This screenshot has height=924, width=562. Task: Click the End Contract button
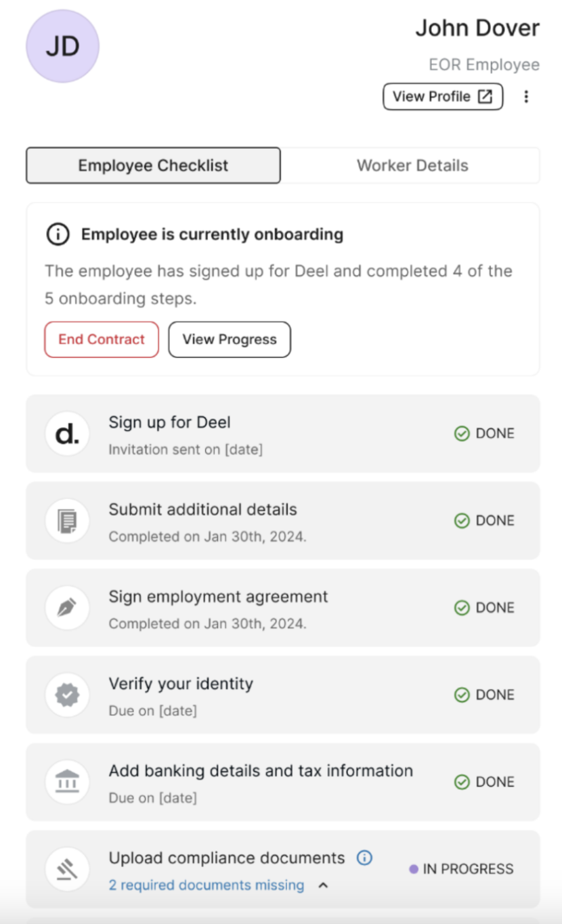pyautogui.click(x=101, y=339)
